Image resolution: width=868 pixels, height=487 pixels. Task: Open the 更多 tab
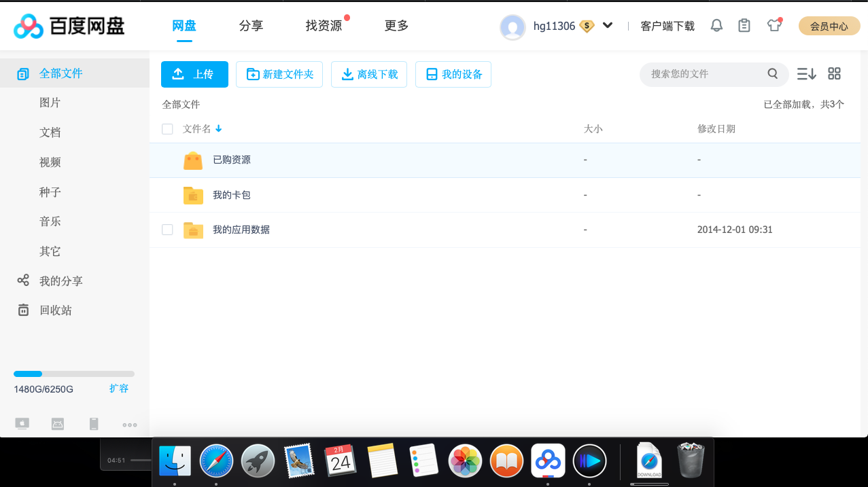click(x=397, y=26)
